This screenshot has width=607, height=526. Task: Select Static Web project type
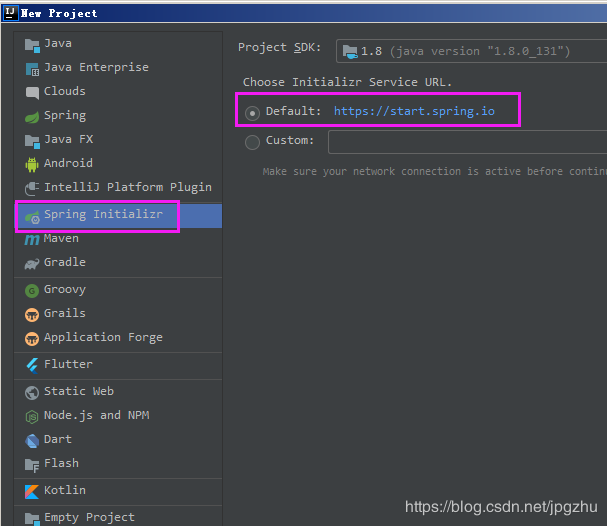click(x=118, y=391)
